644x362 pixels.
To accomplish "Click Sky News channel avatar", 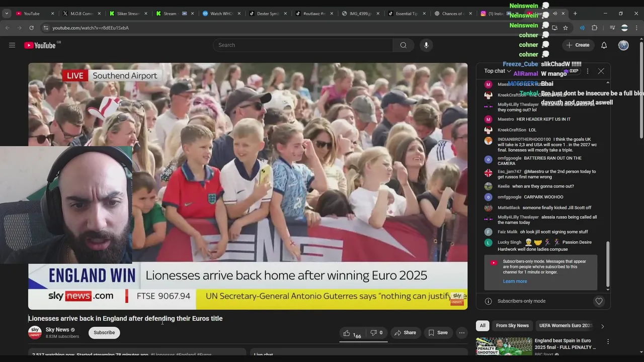I will click(x=35, y=332).
